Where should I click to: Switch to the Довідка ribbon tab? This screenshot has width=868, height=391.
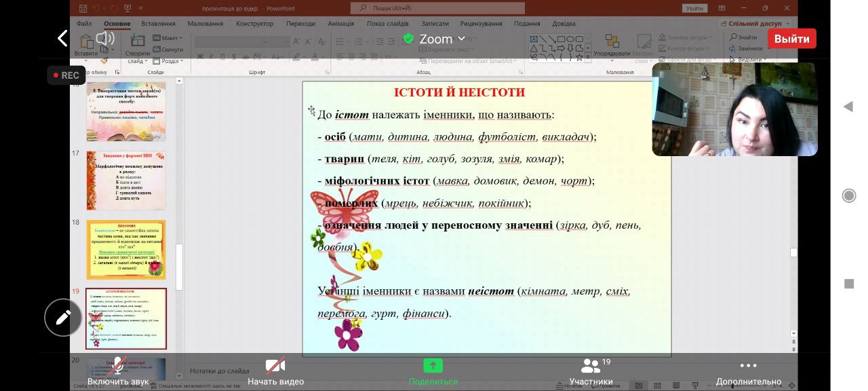[564, 24]
